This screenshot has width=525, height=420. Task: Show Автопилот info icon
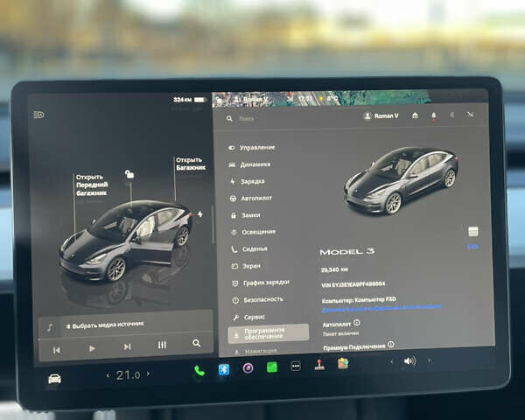[x=357, y=323]
